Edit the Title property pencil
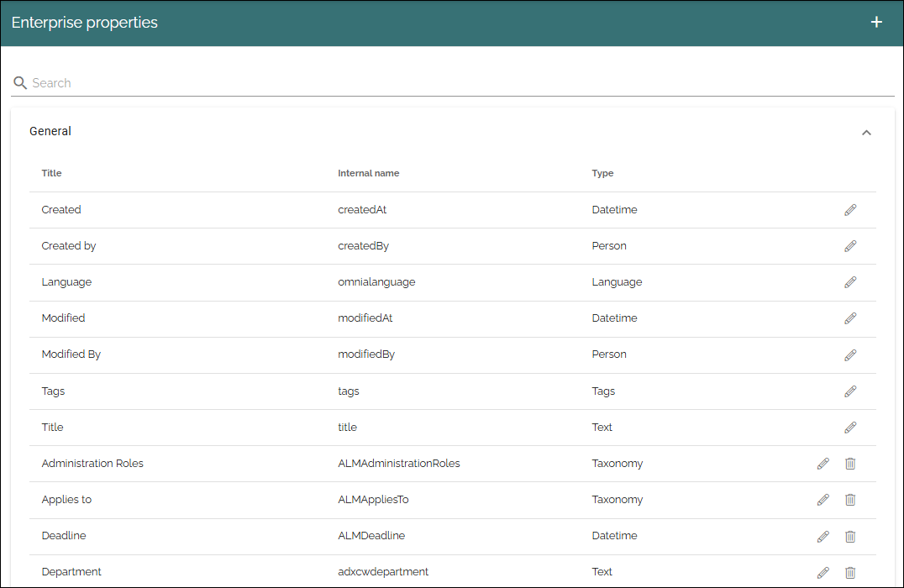The width and height of the screenshot is (904, 588). [x=850, y=428]
